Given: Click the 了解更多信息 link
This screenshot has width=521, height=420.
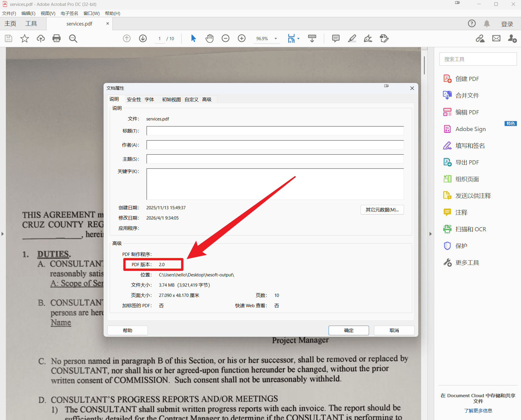Looking at the screenshot, I should [478, 411].
